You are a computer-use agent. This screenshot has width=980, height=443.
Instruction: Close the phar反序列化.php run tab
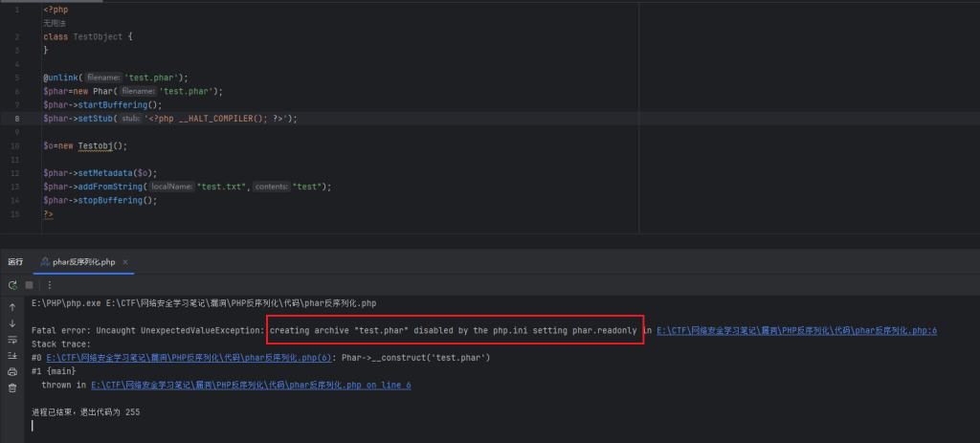pyautogui.click(x=125, y=261)
